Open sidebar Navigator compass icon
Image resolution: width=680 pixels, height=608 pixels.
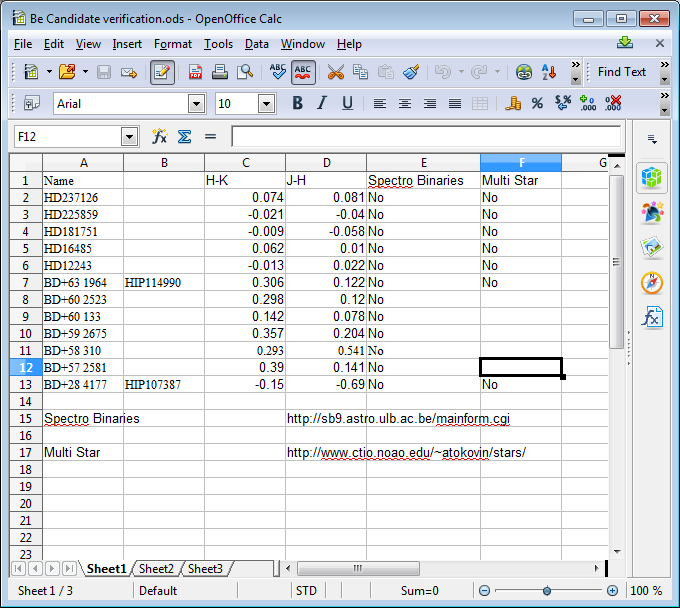652,283
